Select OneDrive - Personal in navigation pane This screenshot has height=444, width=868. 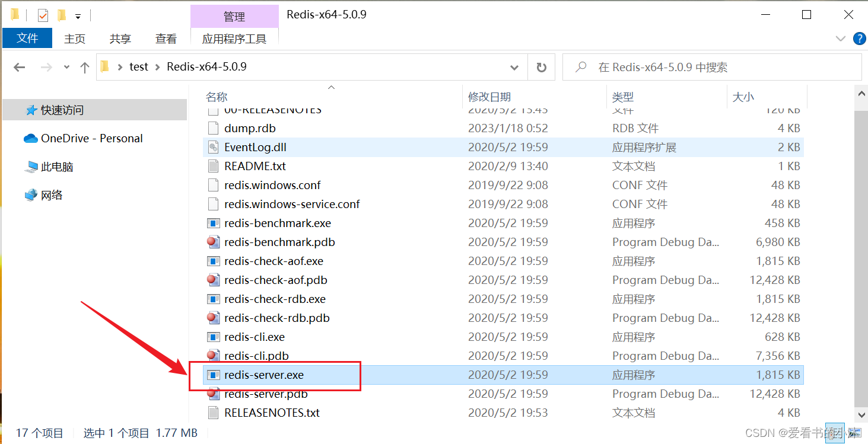[92, 139]
